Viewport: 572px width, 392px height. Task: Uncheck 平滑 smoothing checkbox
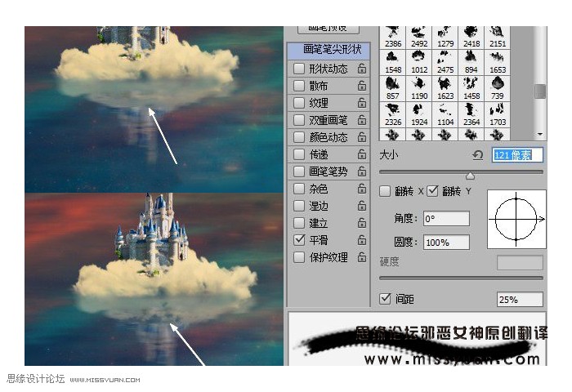pyautogui.click(x=299, y=240)
